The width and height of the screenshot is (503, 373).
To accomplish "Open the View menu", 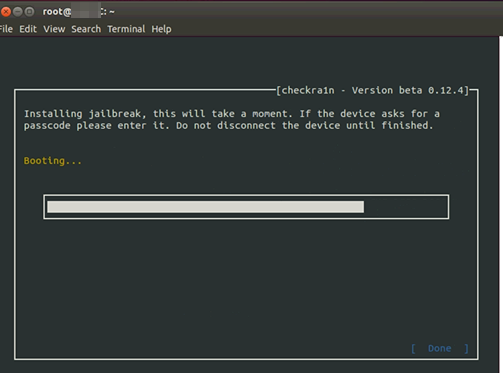I will pos(54,29).
